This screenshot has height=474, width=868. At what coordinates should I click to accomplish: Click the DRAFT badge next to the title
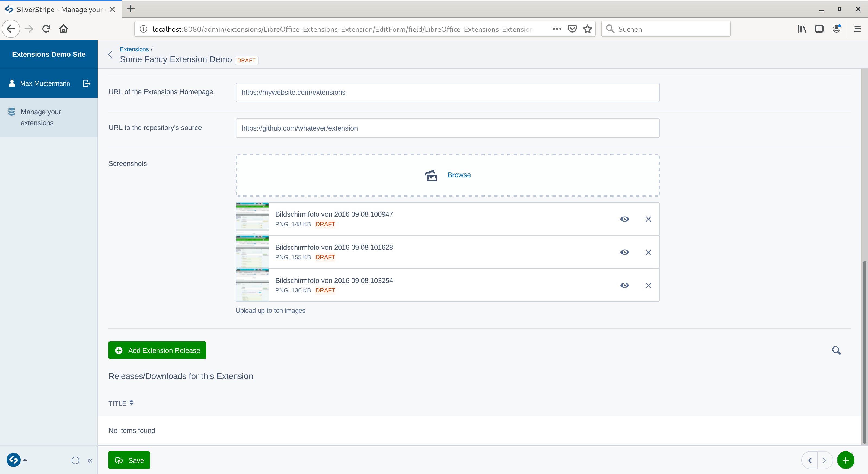(x=246, y=60)
